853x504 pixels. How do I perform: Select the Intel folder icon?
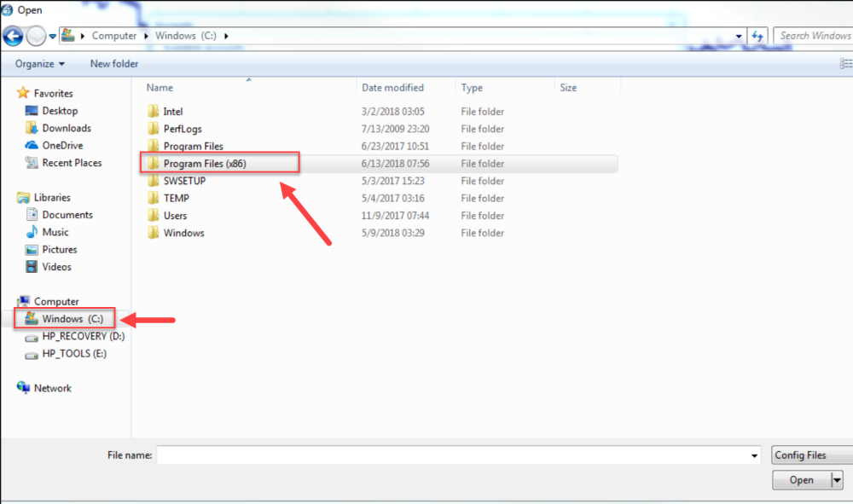(154, 112)
